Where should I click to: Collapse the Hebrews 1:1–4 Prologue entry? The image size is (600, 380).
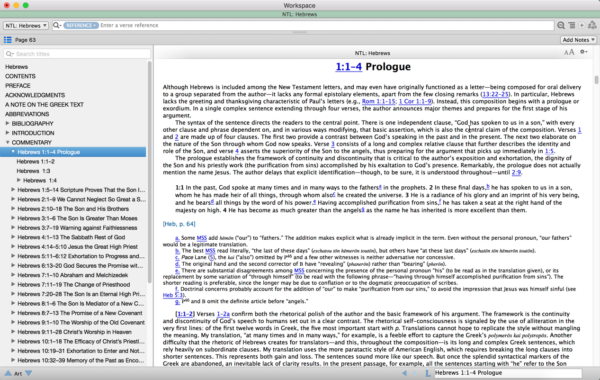(13, 152)
